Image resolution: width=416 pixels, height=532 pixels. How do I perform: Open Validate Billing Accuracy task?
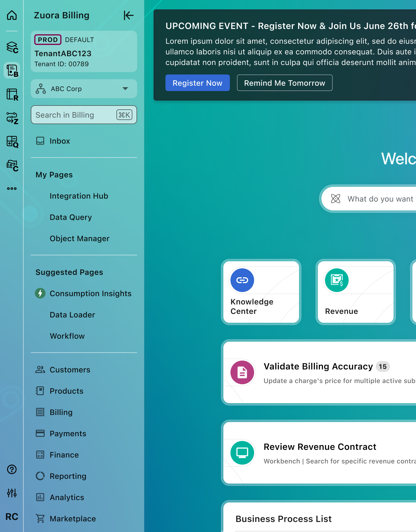coord(318,366)
